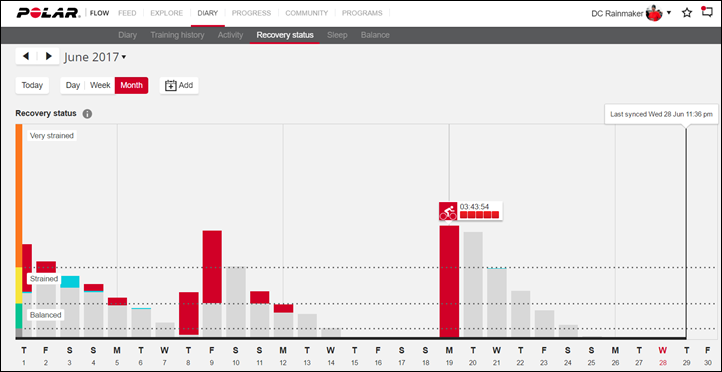Viewport: 722px width, 372px height.
Task: Switch to Training history tab
Action: (177, 35)
